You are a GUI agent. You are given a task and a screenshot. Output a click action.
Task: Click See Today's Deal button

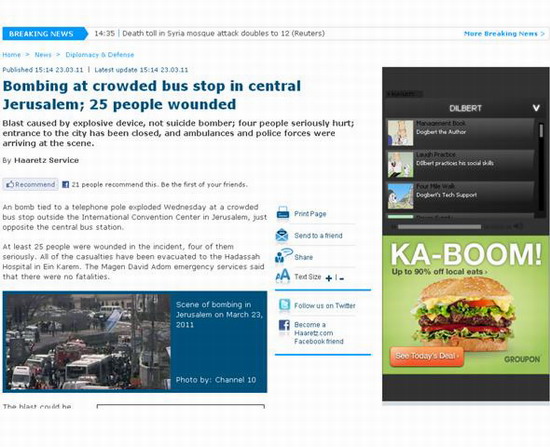point(427,356)
